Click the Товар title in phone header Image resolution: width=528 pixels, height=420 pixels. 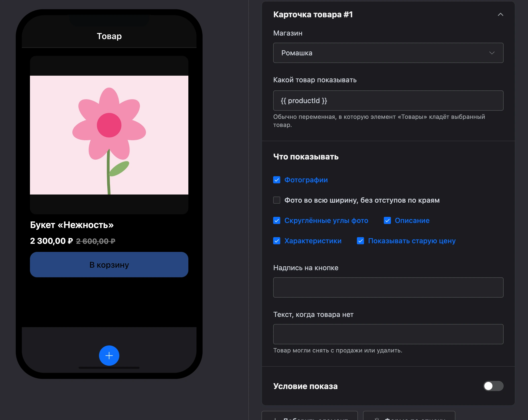[109, 36]
